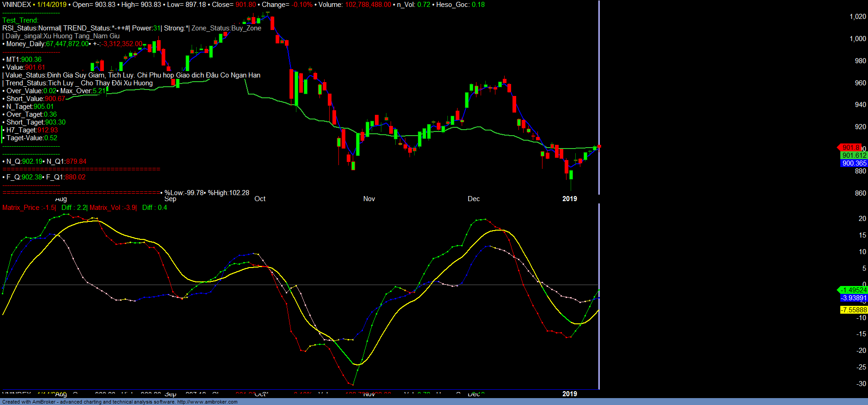Click the yellow -7.55888 indicator value tag

[853, 310]
